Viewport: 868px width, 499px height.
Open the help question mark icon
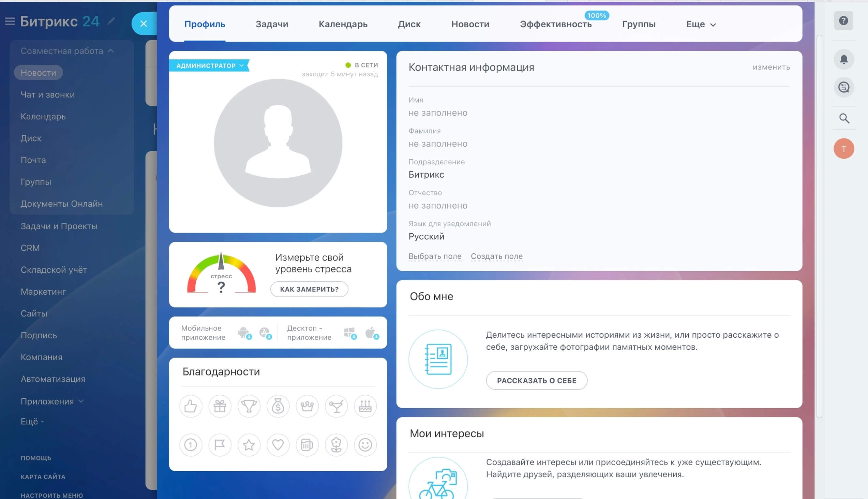click(843, 20)
